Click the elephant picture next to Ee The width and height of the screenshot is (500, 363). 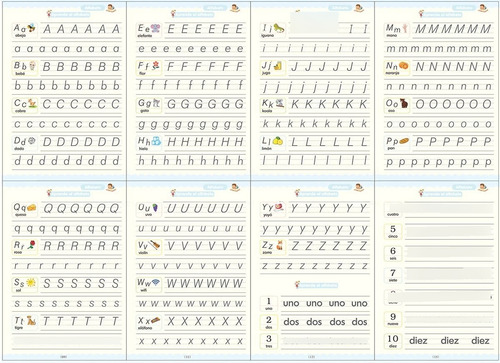click(156, 28)
